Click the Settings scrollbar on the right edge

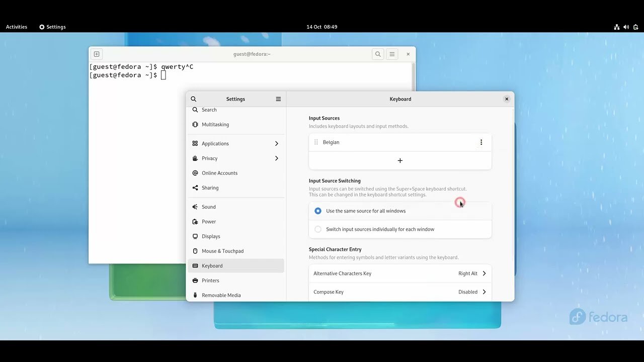click(513, 184)
